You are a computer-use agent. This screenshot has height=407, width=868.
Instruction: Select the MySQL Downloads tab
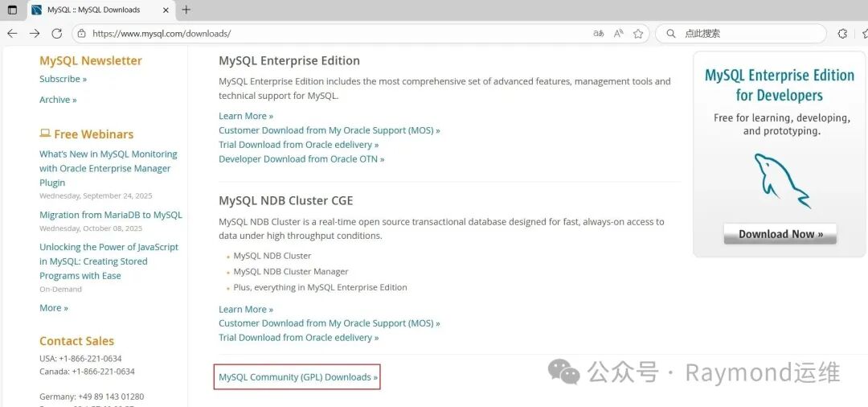(x=100, y=10)
